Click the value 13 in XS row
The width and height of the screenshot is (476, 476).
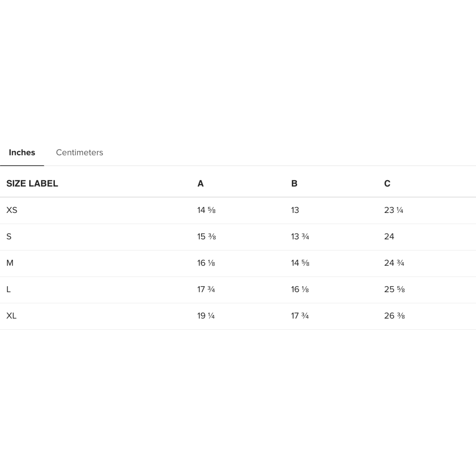pos(295,210)
